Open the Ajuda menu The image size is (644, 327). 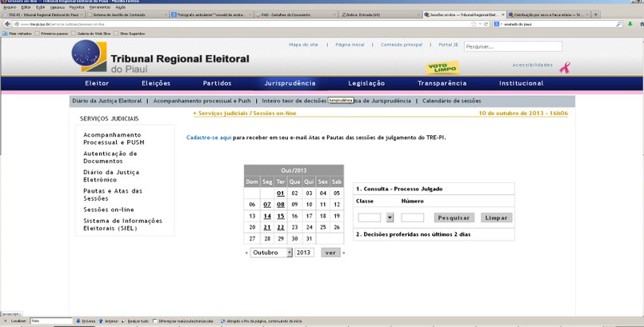120,7
